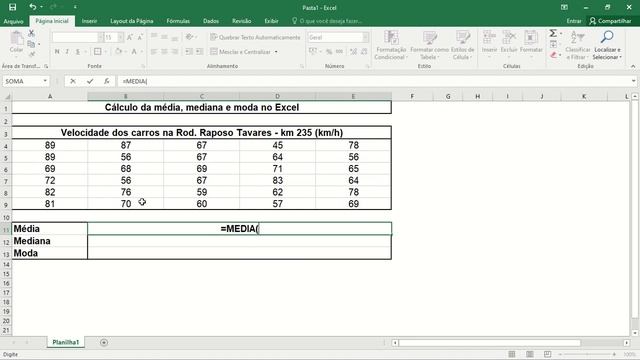Add a new sheet with plus
The height and width of the screenshot is (360, 640).
(104, 342)
